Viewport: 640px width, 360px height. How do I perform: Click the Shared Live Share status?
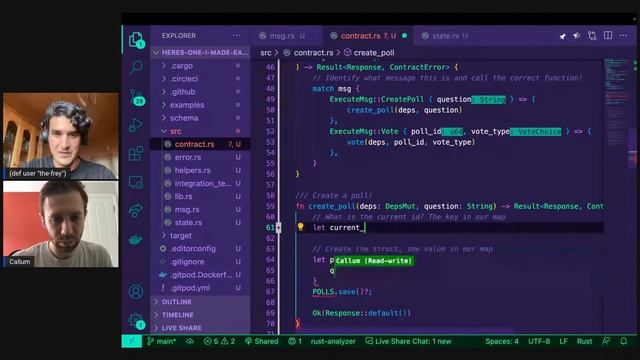tap(261, 341)
